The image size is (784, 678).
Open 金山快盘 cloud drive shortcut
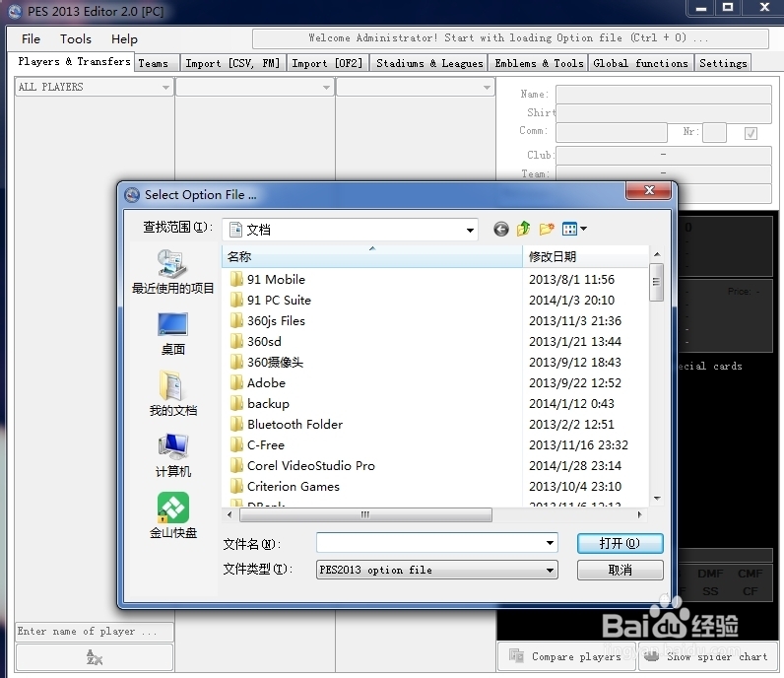(x=172, y=515)
